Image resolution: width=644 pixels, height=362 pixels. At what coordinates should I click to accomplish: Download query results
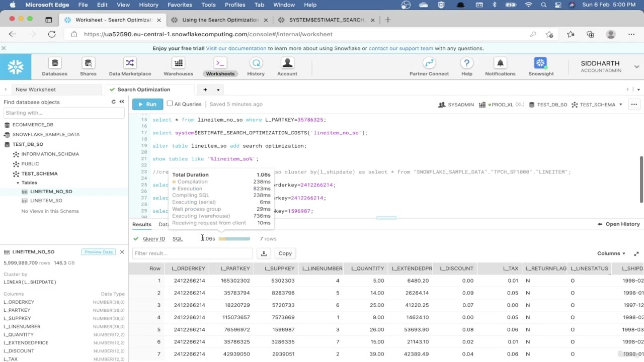(264, 253)
